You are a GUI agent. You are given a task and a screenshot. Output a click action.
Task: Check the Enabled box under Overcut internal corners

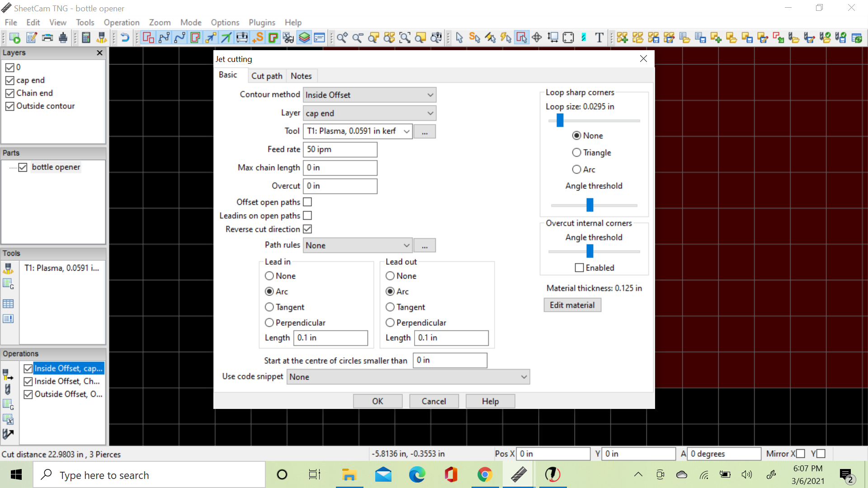point(579,268)
